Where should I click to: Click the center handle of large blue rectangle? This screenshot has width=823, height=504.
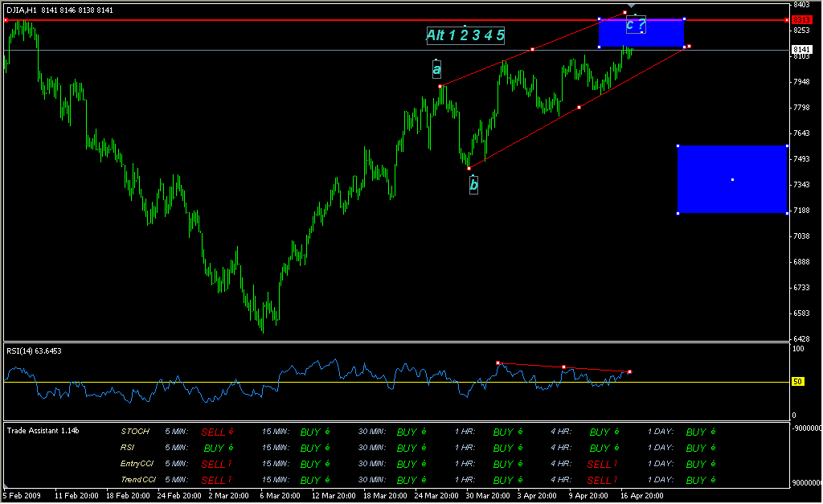tap(732, 179)
